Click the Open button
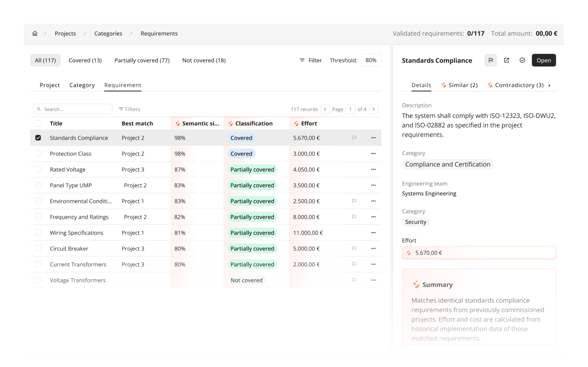Screen dimensions: 588x367 point(544,60)
